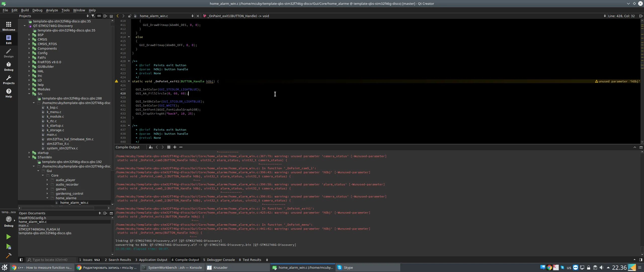Image resolution: width=644 pixels, height=272 pixels.
Task: Stop build in Compile Output toolbar
Action: [x=169, y=147]
